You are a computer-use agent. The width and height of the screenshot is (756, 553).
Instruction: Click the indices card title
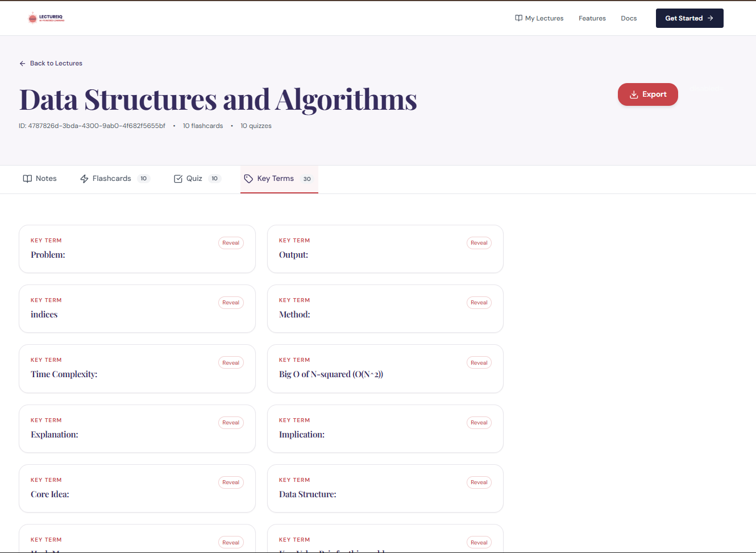point(44,315)
